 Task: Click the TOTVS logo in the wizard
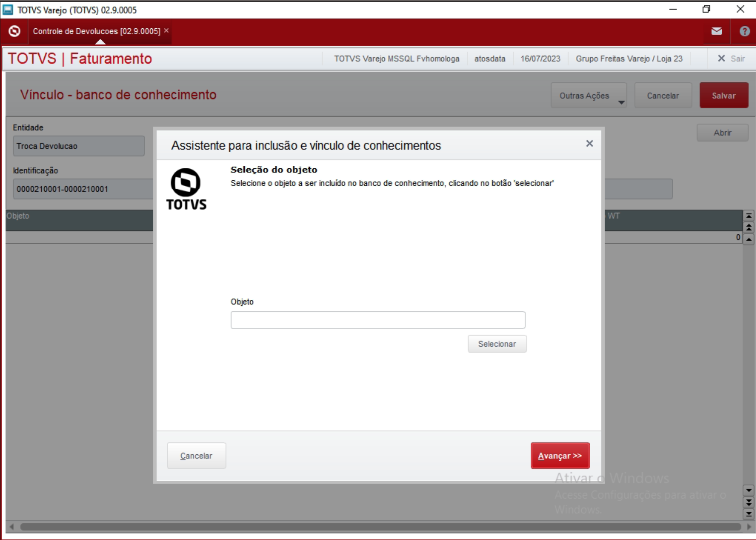tap(186, 189)
